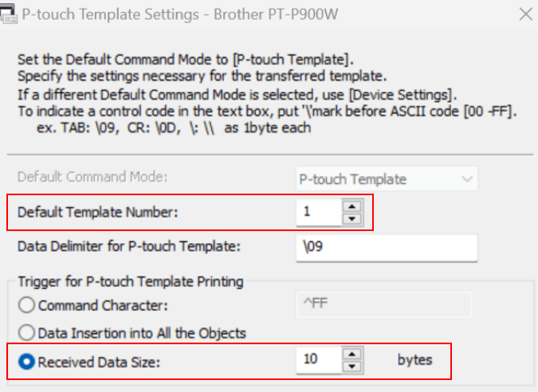Click the bytes unit label

point(414,359)
